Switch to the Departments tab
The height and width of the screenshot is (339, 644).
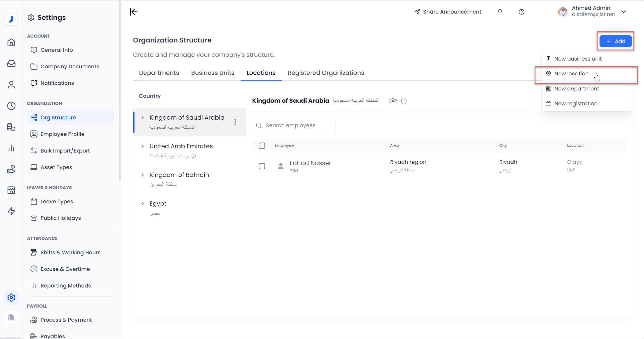pos(159,73)
